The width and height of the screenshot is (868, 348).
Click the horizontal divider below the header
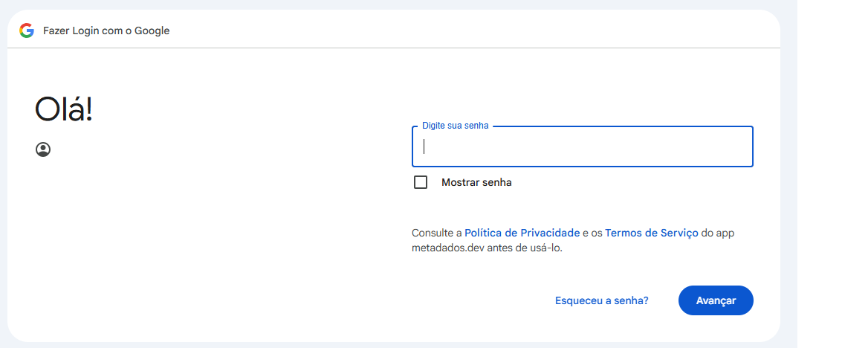(394, 48)
